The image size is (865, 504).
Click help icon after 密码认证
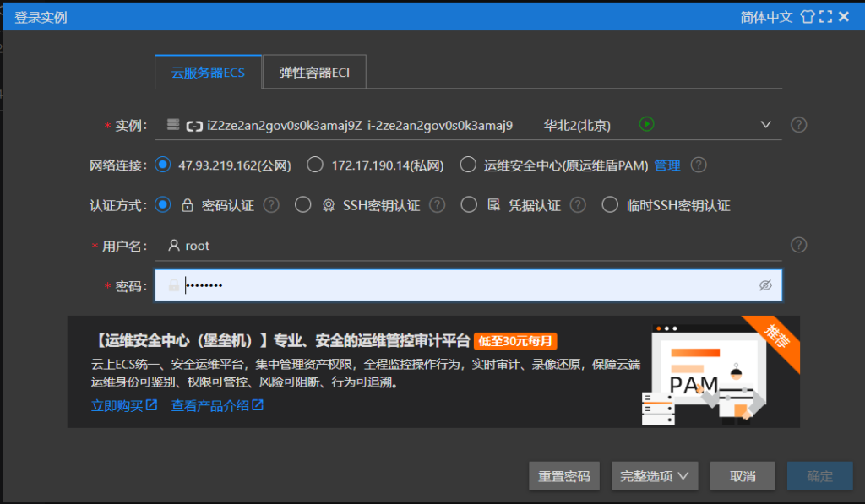pos(271,205)
